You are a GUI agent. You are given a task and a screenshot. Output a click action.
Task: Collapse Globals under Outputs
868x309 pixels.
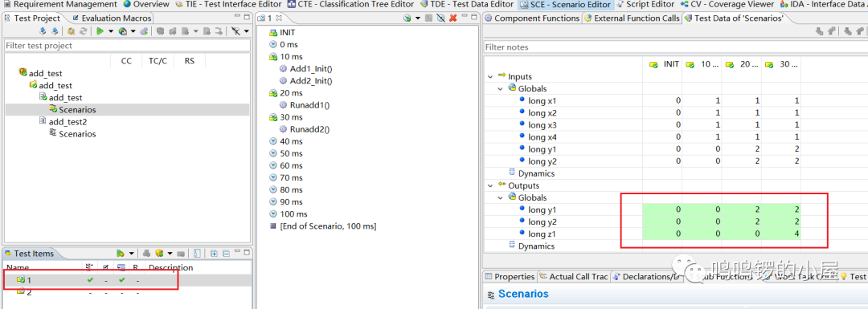[501, 198]
